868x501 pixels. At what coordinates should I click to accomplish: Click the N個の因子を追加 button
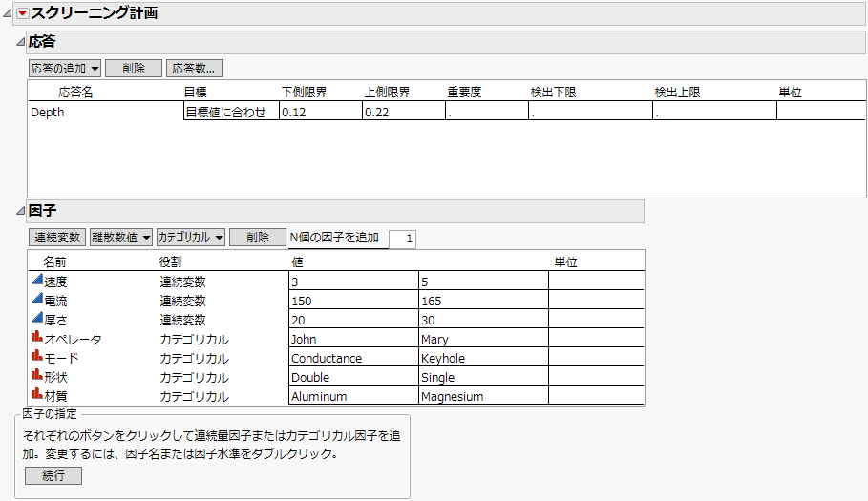(x=334, y=238)
